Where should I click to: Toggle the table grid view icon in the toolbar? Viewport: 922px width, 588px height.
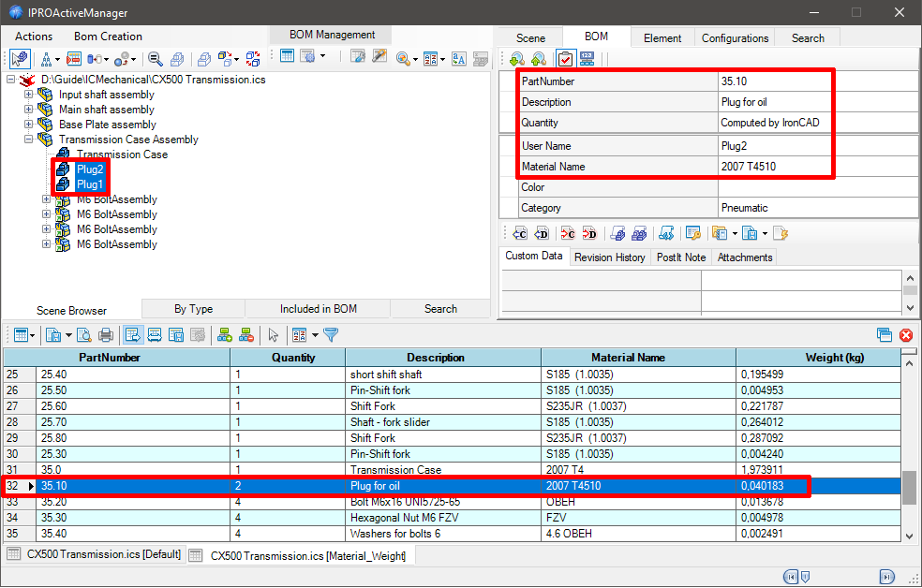click(288, 56)
